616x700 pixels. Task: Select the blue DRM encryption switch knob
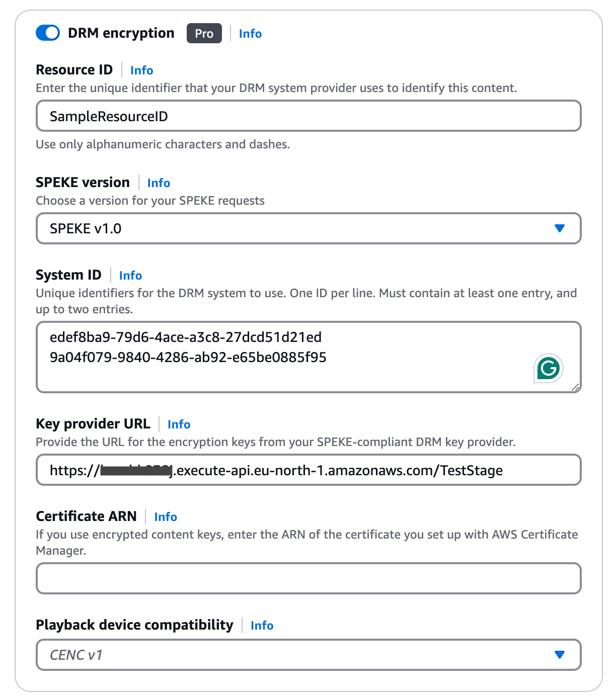click(51, 33)
